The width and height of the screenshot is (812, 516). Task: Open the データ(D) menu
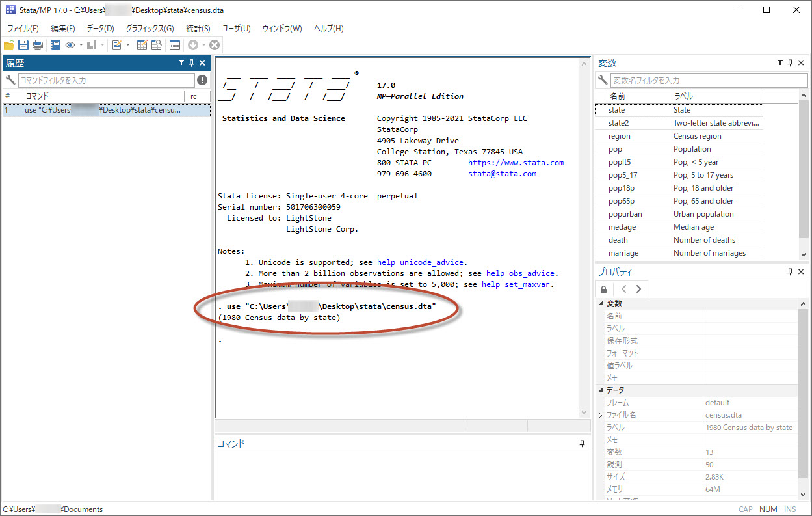point(100,29)
